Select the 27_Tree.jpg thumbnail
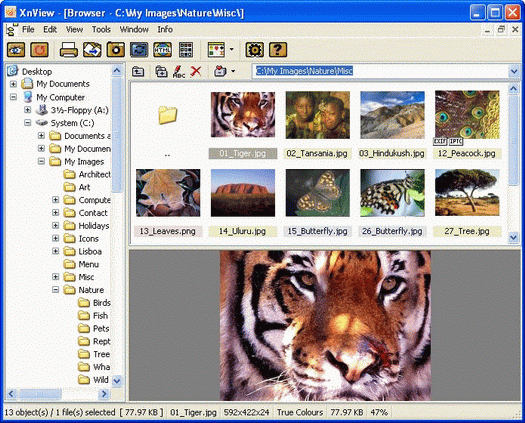This screenshot has height=423, width=525. pyautogui.click(x=467, y=193)
